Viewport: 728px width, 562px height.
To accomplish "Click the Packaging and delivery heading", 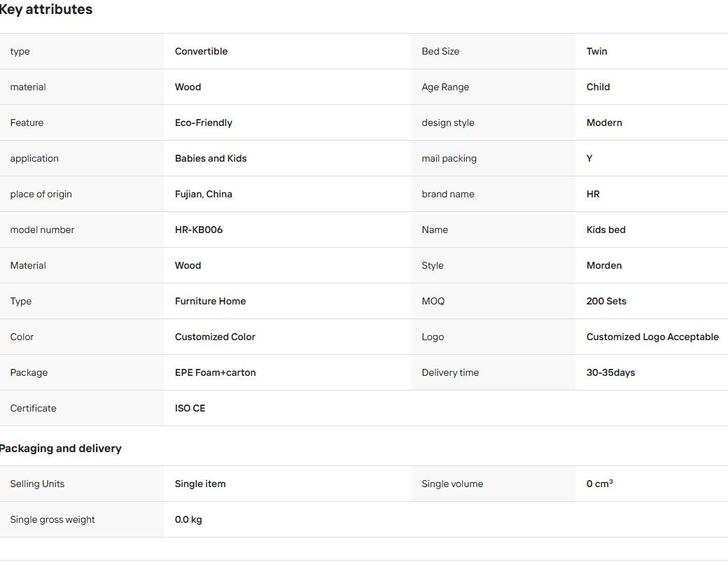I will [60, 449].
